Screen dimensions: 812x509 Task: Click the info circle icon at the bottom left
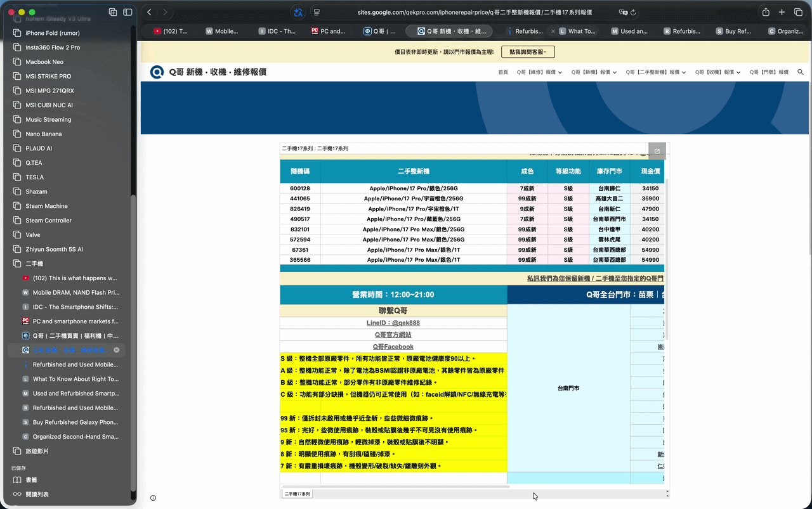click(x=152, y=498)
